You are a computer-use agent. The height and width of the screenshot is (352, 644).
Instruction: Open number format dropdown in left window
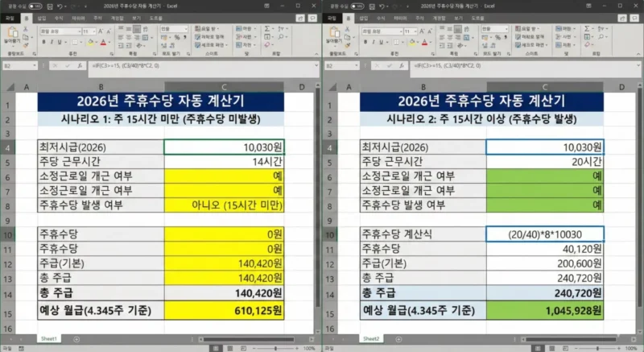point(186,29)
